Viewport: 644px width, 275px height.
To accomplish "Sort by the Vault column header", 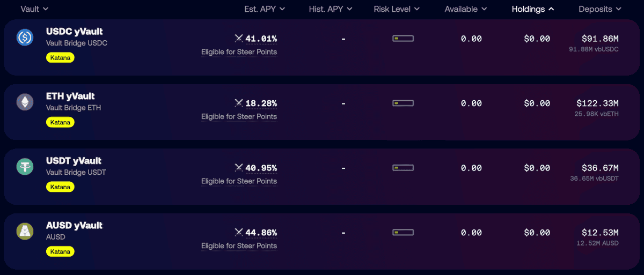I will point(34,9).
